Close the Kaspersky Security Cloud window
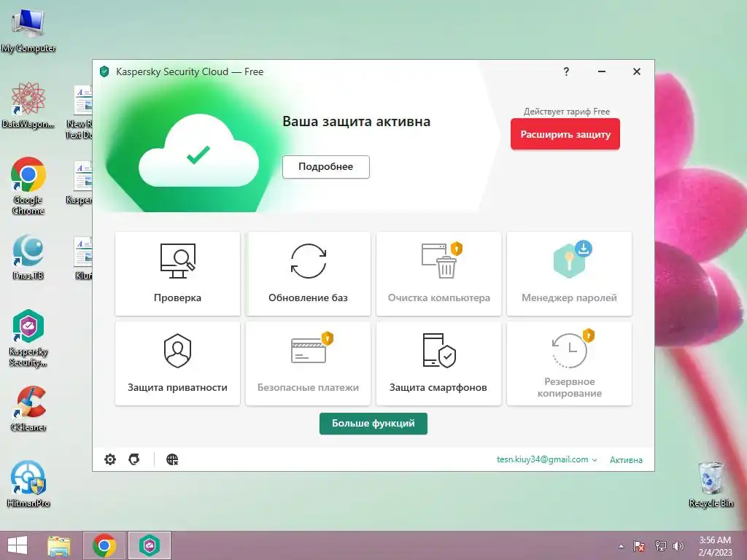 [636, 71]
